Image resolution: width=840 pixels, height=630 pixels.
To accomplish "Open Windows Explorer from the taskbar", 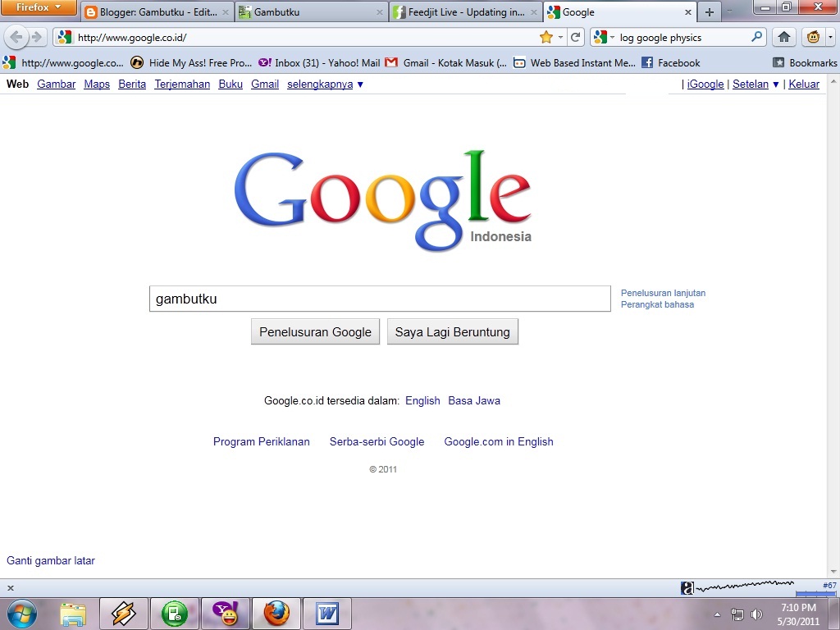I will click(73, 614).
